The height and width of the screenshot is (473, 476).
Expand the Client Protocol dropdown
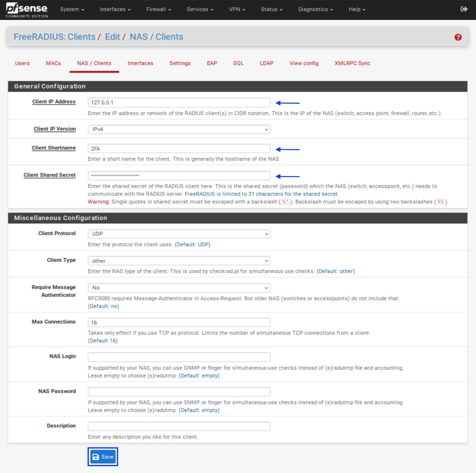coord(179,234)
